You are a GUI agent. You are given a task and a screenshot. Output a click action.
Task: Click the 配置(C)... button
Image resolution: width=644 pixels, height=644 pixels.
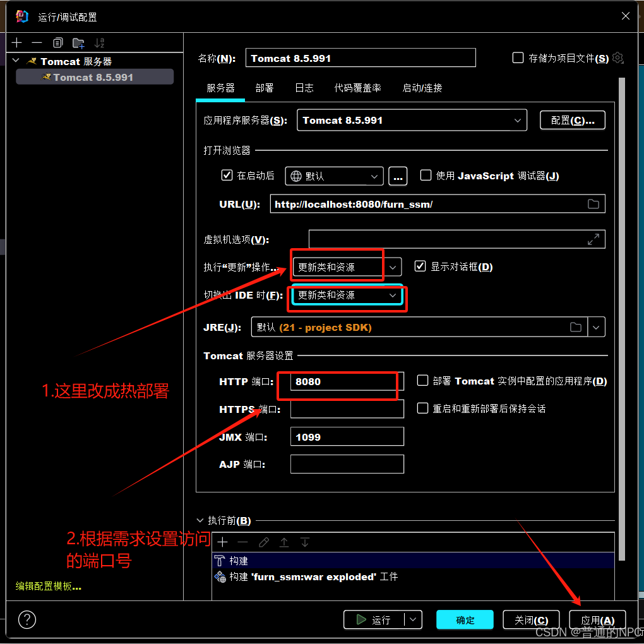[572, 120]
